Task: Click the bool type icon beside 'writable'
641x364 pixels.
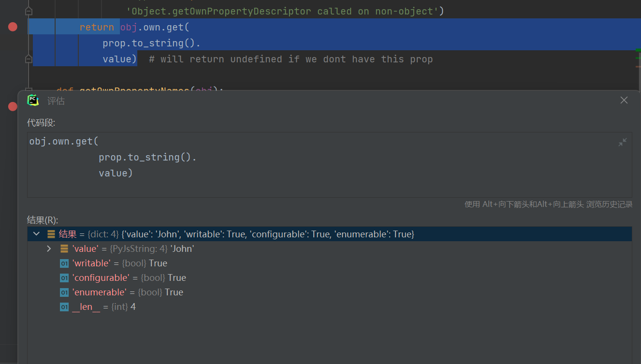Action: [x=64, y=263]
